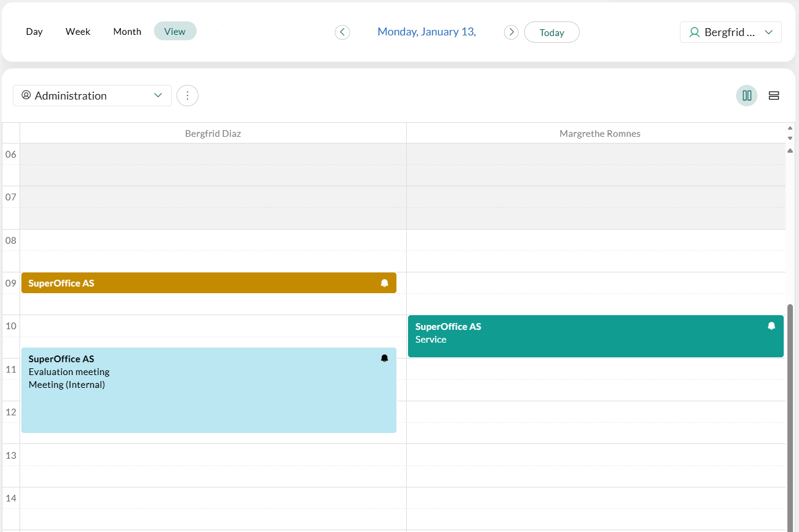Click 'Meeting (Internal)' text

[67, 385]
